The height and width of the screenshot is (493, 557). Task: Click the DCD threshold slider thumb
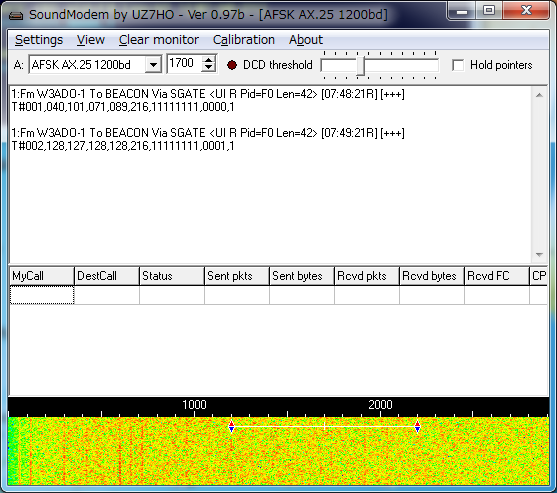pyautogui.click(x=360, y=66)
